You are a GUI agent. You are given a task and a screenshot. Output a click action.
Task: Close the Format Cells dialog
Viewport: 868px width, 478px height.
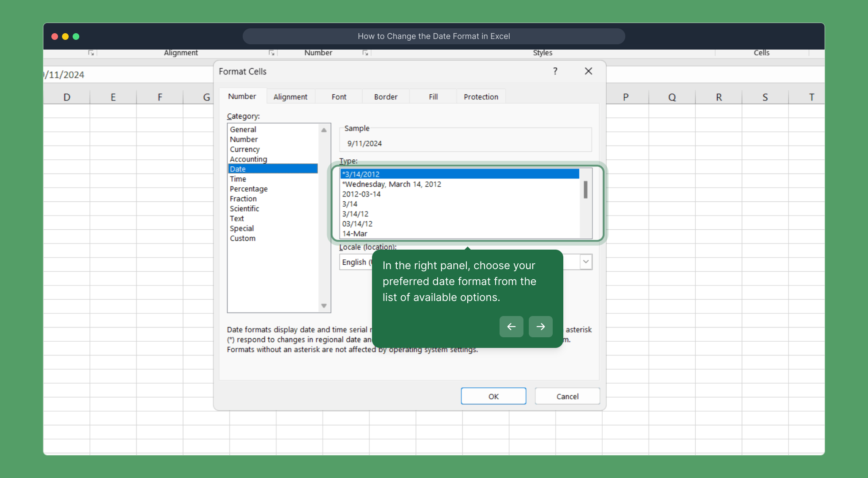588,71
